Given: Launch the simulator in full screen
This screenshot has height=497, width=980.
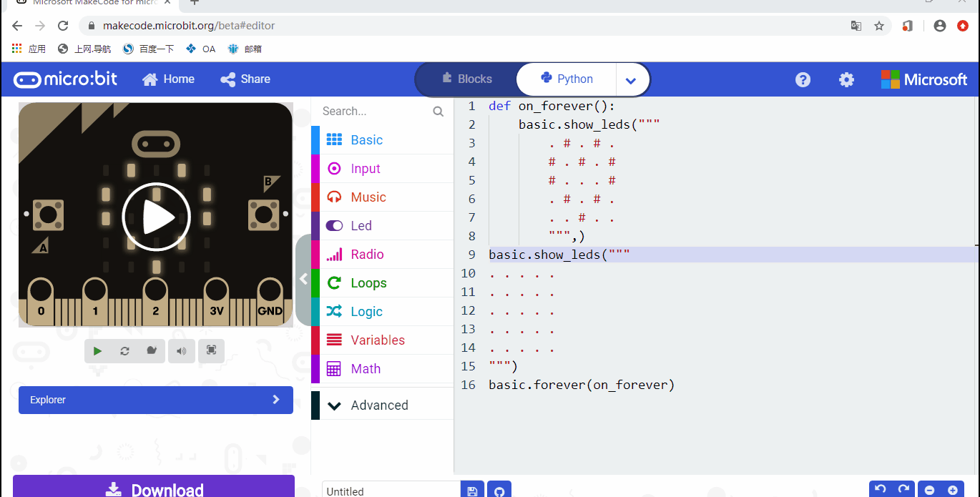Looking at the screenshot, I should tap(211, 350).
